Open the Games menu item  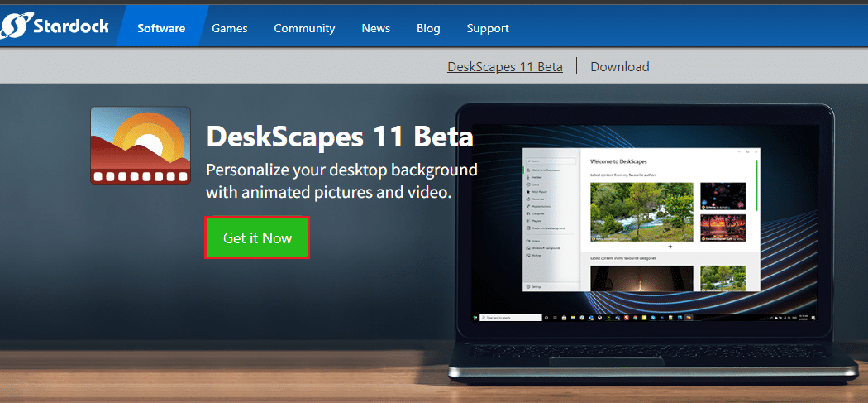pos(230,28)
